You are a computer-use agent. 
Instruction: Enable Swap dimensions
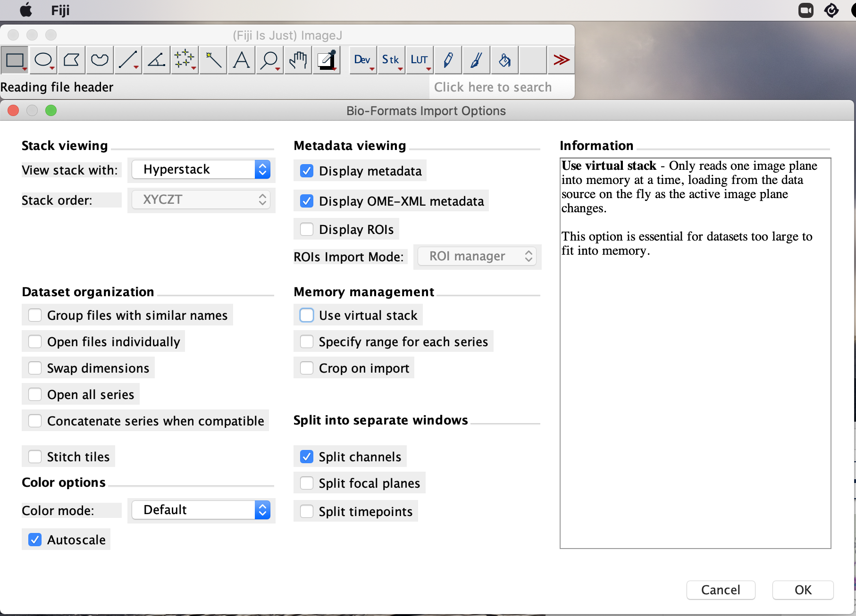35,368
